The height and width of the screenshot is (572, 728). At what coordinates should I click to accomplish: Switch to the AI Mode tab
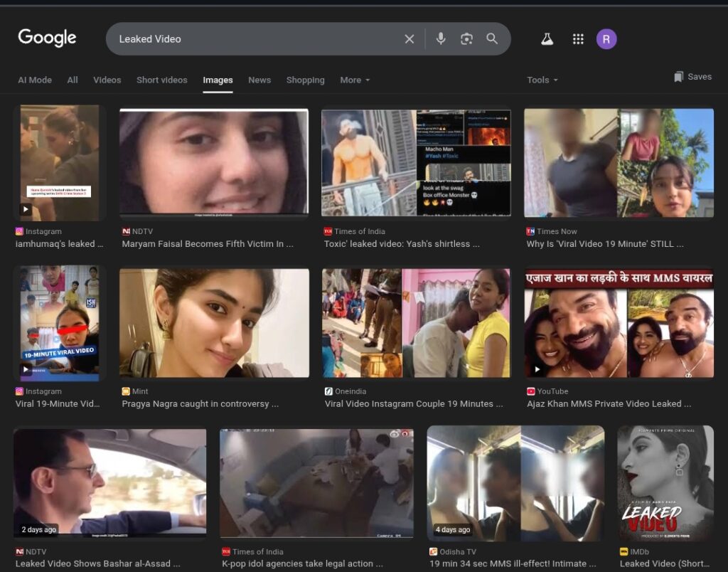[35, 80]
